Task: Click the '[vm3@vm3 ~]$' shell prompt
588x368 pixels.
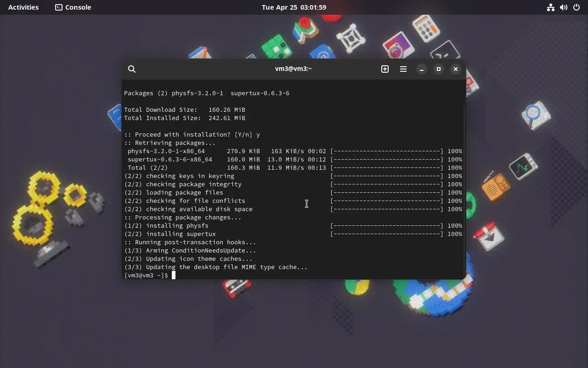Action: point(146,275)
